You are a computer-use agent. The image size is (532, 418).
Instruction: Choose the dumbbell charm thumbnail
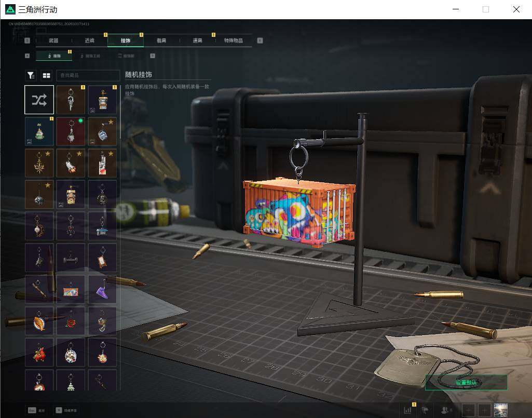click(x=71, y=258)
